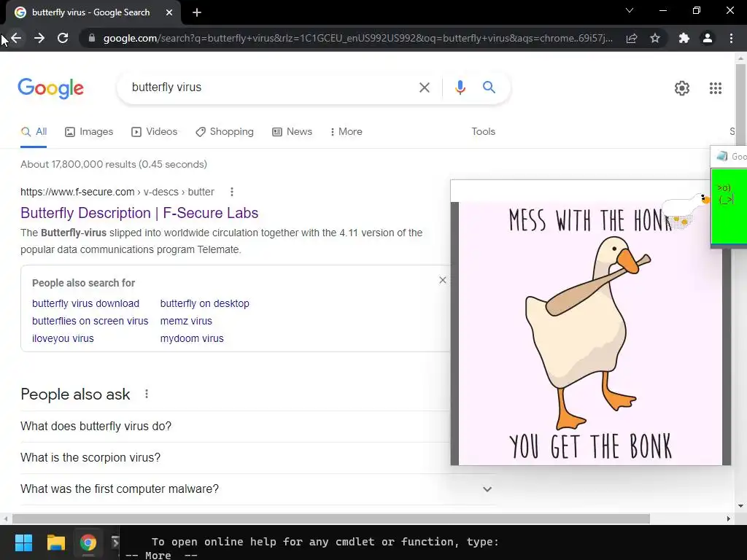Go forward using the browser forward arrow
This screenshot has width=747, height=560.
click(39, 38)
